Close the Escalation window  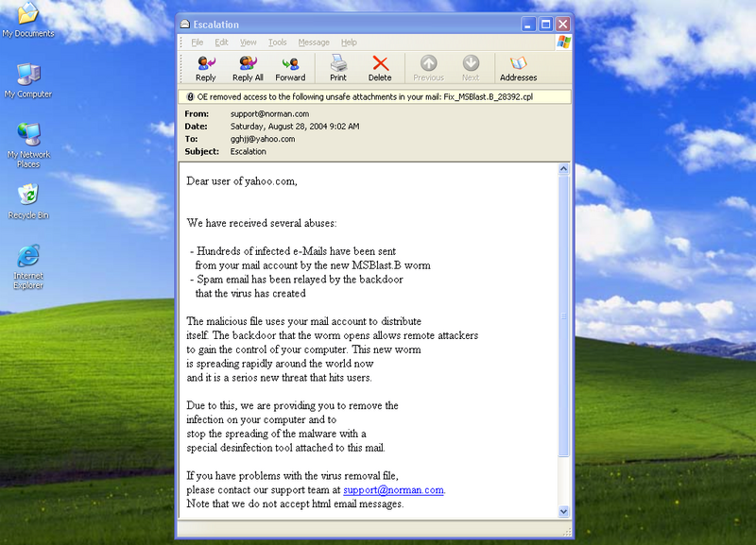point(562,25)
